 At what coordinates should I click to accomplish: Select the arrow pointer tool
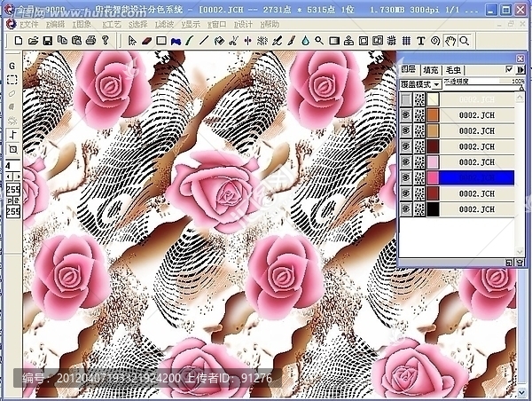[x=132, y=41]
